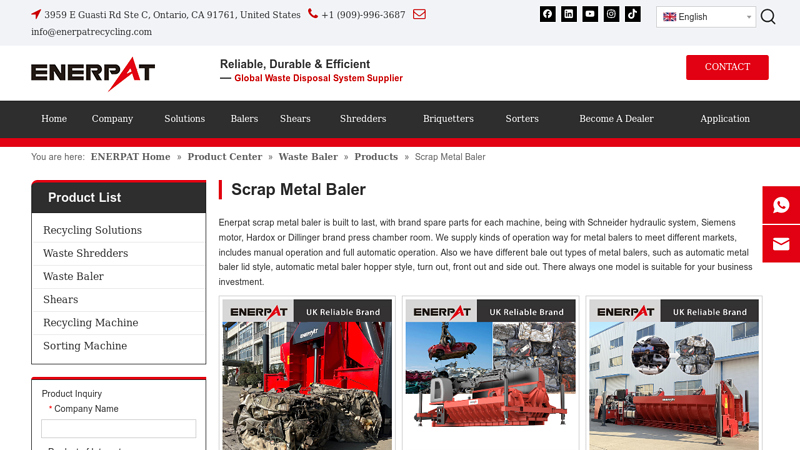Follow Product Center breadcrumb link
This screenshot has height=450, width=800.
point(225,157)
